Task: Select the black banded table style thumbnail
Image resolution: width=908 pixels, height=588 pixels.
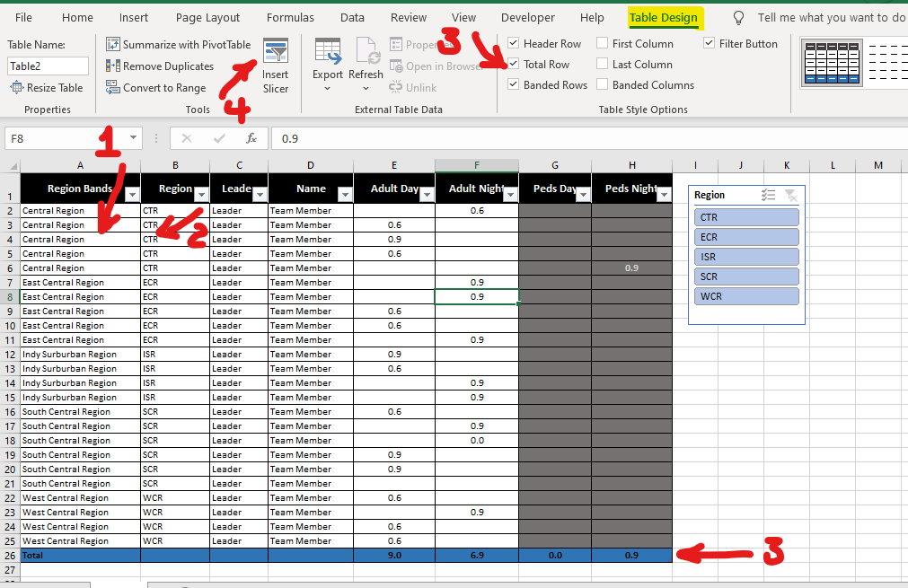Action: pos(832,63)
